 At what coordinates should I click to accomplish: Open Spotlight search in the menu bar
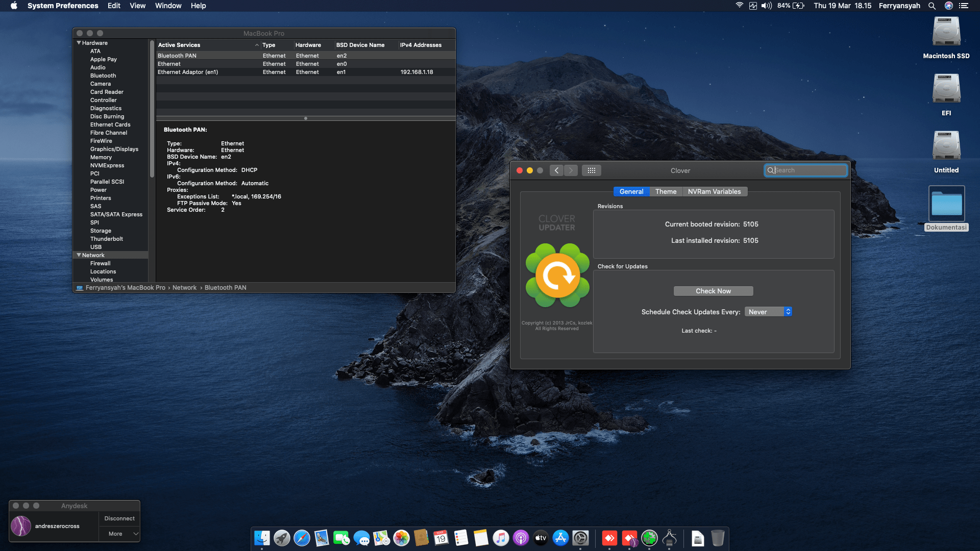click(932, 6)
